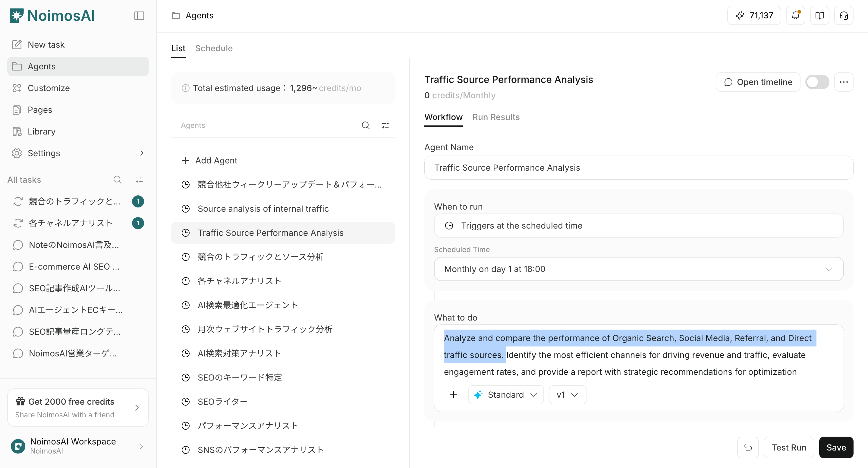Select agent SNSのパフォーマンスアナリスト
Screen dimensions: 868x468
coord(283,450)
